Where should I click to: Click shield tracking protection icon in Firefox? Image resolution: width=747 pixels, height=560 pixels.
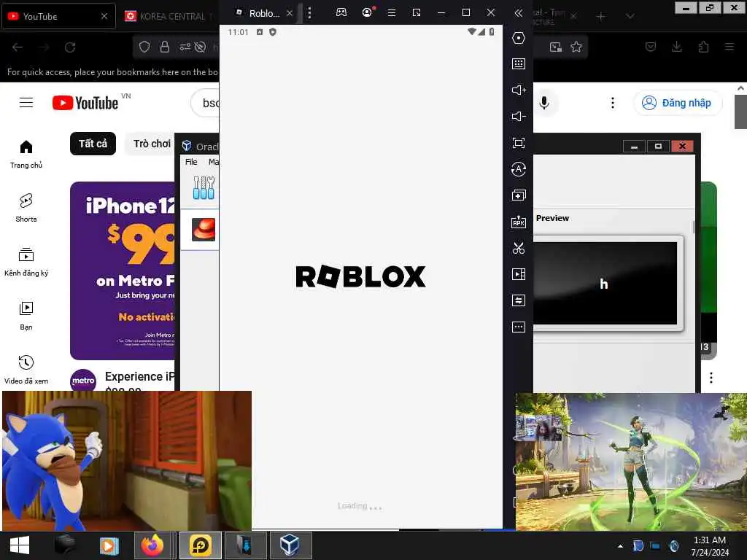point(144,47)
